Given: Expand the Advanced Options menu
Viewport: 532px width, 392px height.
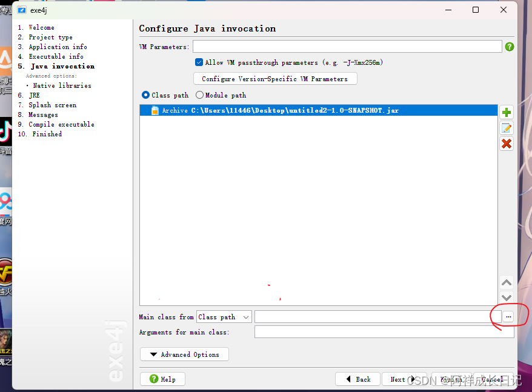Looking at the screenshot, I should click(184, 354).
